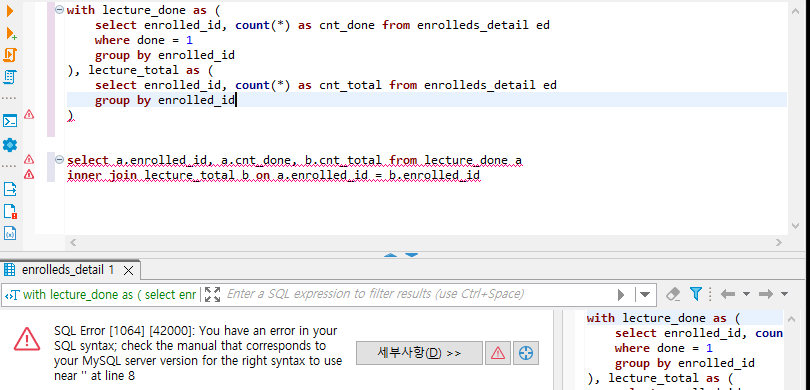Open the editor settings gear icon
The width and height of the screenshot is (810, 390).
pyautogui.click(x=10, y=145)
